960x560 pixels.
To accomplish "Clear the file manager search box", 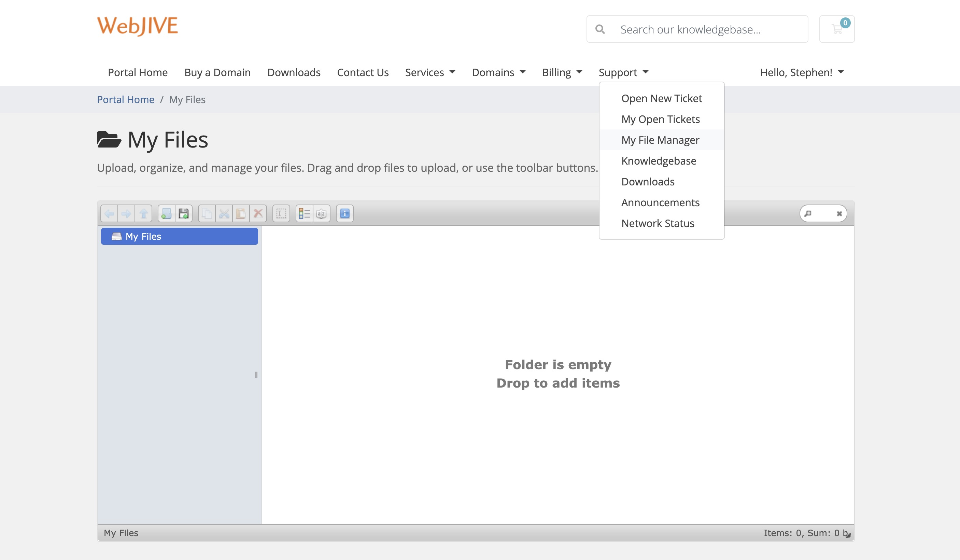I will (839, 214).
